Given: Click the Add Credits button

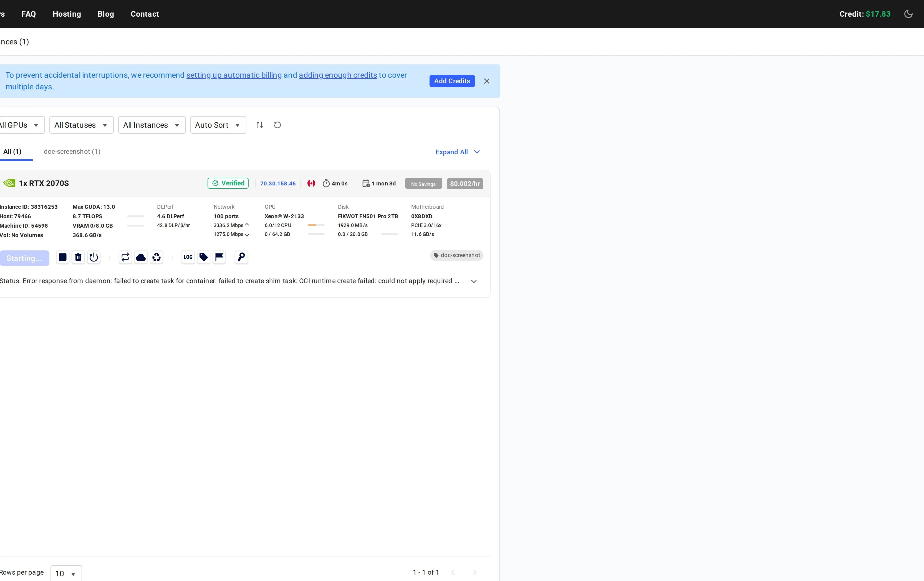Looking at the screenshot, I should pos(452,81).
